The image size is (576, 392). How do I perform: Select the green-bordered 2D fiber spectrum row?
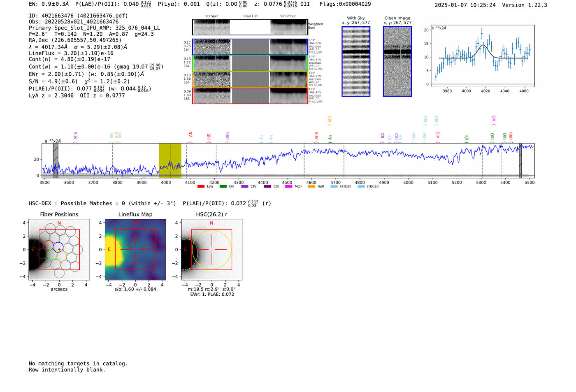pos(250,63)
